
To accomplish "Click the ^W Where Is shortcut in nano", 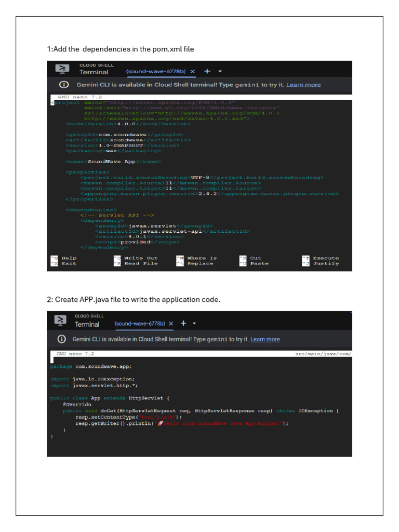I will coord(196,258).
